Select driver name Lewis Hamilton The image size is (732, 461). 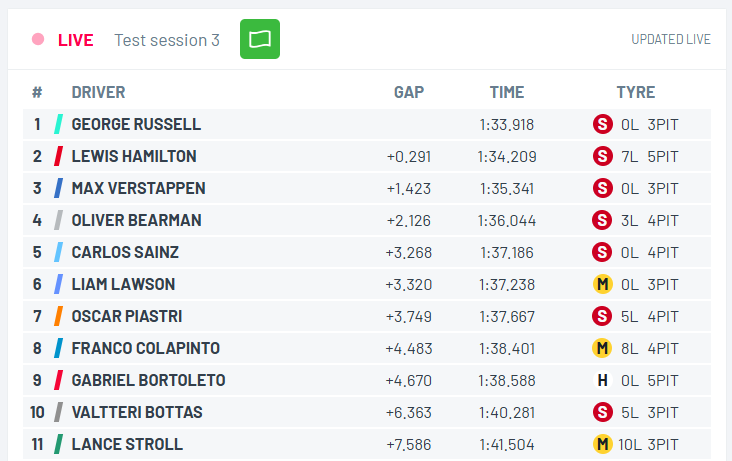pos(134,156)
